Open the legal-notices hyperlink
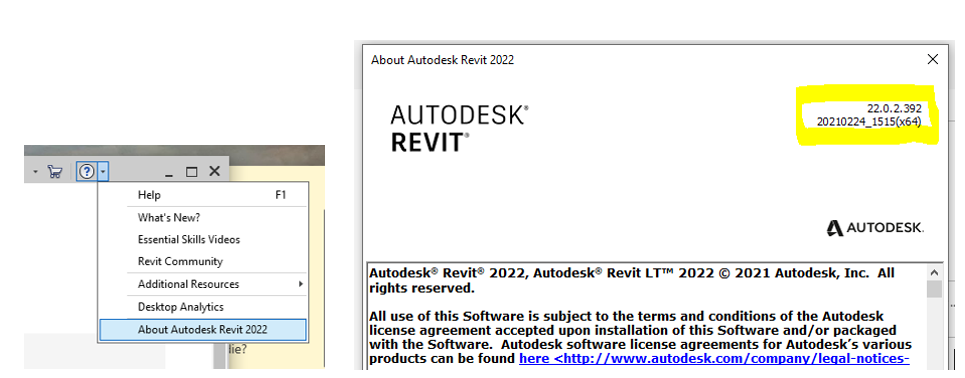Image resolution: width=965 pixels, height=378 pixels. [715, 358]
